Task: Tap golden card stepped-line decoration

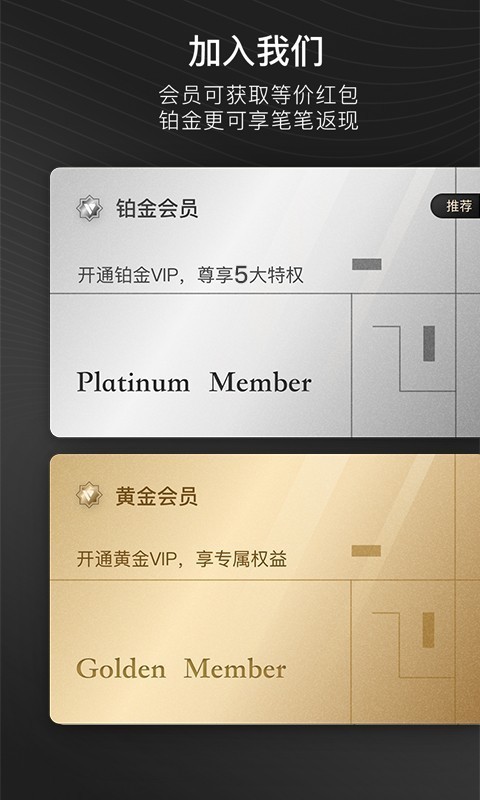Action: point(413,645)
